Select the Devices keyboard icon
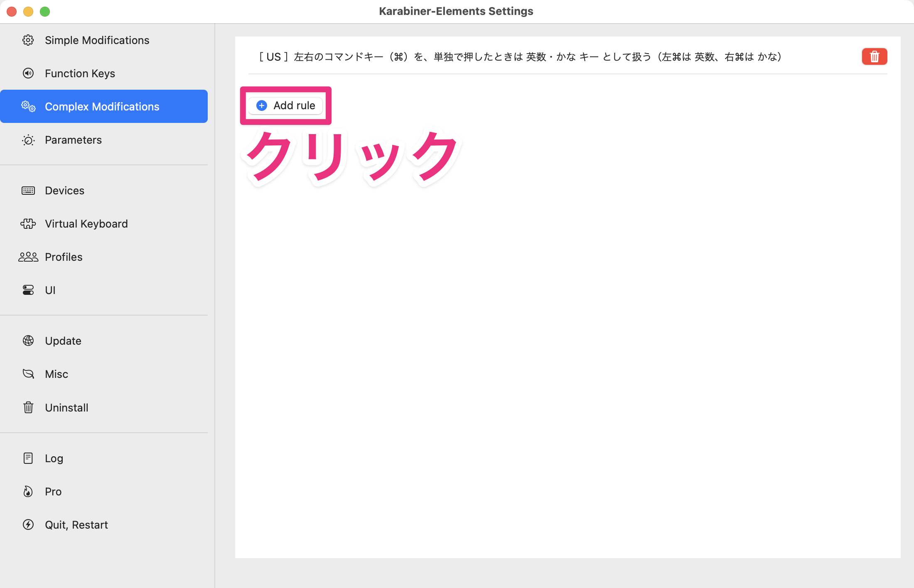Viewport: 914px width, 588px height. 28,190
